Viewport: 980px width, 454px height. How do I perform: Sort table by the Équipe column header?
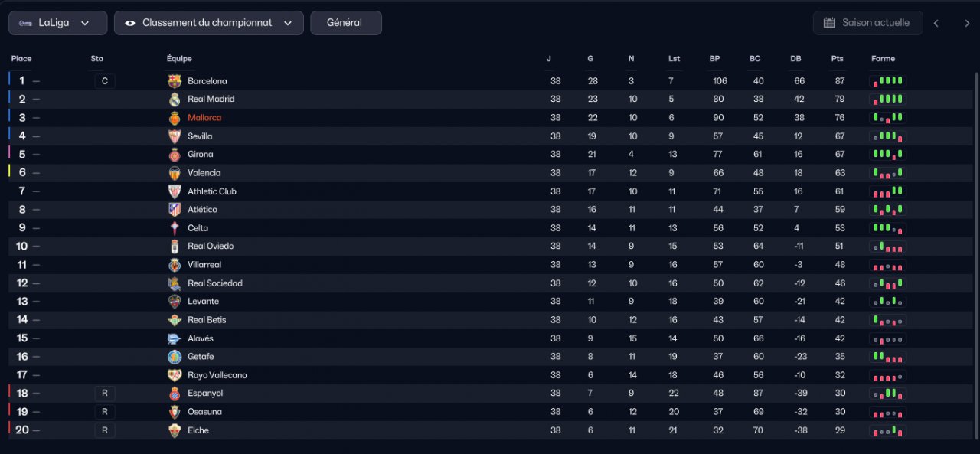pyautogui.click(x=179, y=59)
